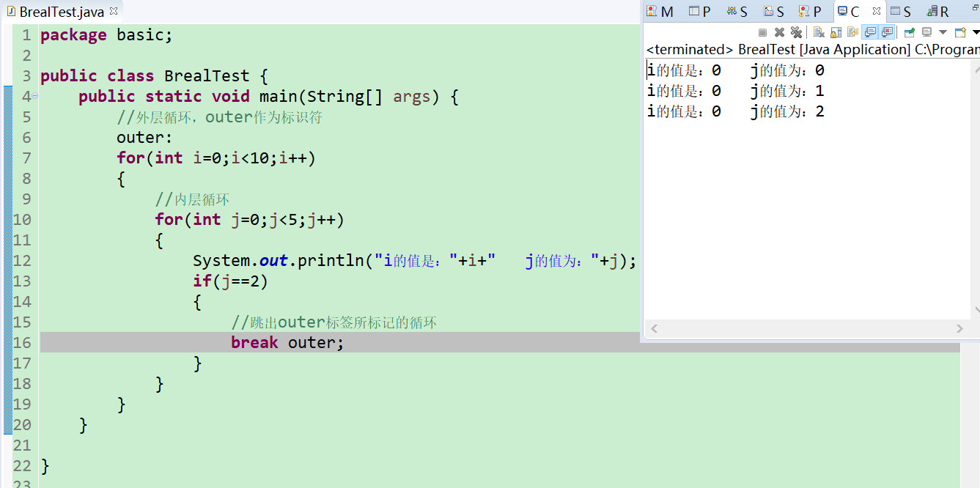Close the BrealTest.java editor tab
Viewport: 980px width, 488px height.
pos(112,11)
